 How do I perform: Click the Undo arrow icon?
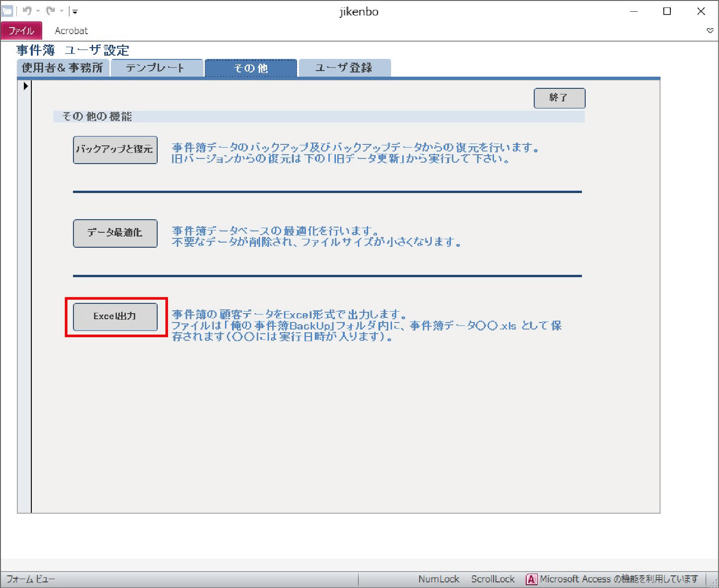tap(27, 11)
